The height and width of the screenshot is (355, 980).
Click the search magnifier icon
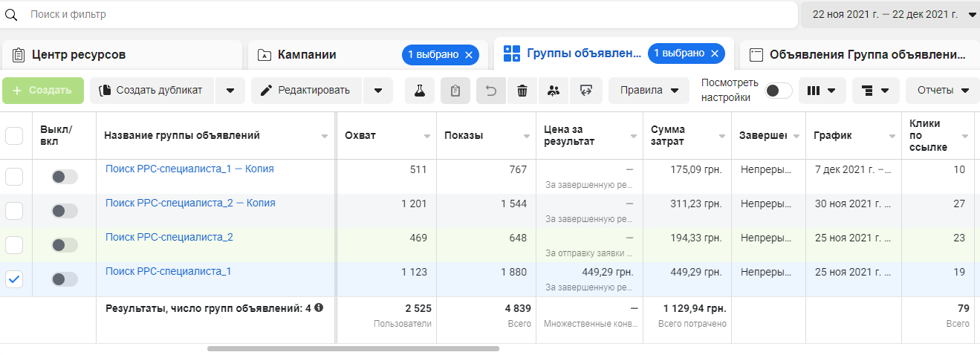pos(11,14)
